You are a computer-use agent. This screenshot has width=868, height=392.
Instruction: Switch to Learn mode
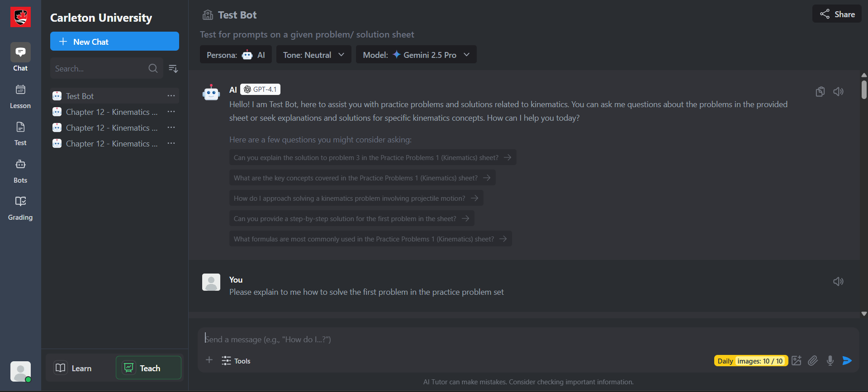pyautogui.click(x=73, y=368)
